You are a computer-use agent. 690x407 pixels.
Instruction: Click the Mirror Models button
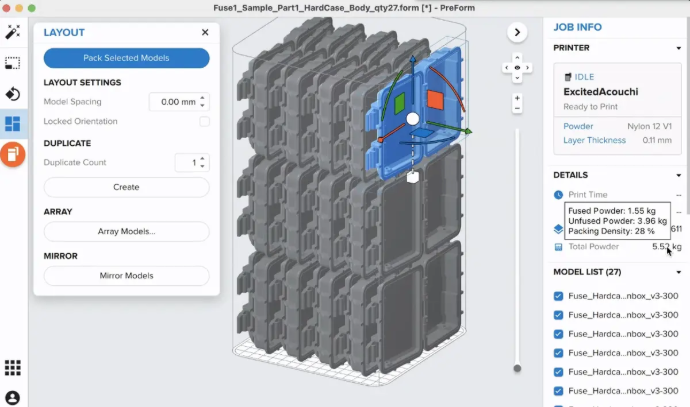pyautogui.click(x=126, y=276)
